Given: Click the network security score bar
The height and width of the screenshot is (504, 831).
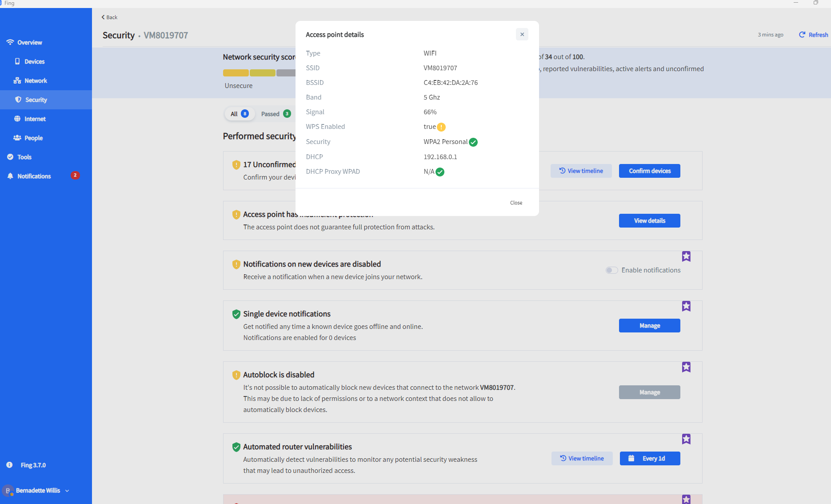Looking at the screenshot, I should point(259,73).
